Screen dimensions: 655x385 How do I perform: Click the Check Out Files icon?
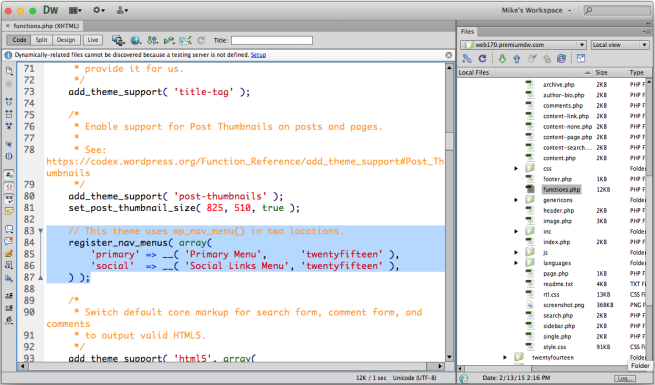[532, 58]
